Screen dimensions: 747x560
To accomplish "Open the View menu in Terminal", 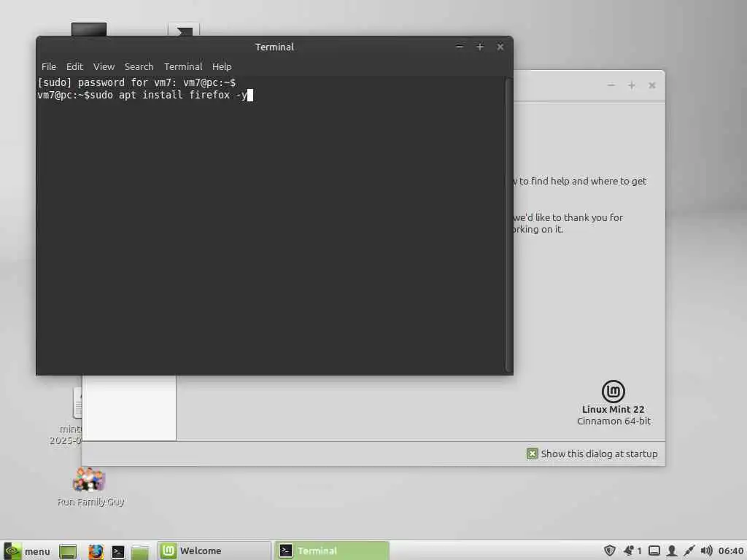I will pyautogui.click(x=104, y=66).
